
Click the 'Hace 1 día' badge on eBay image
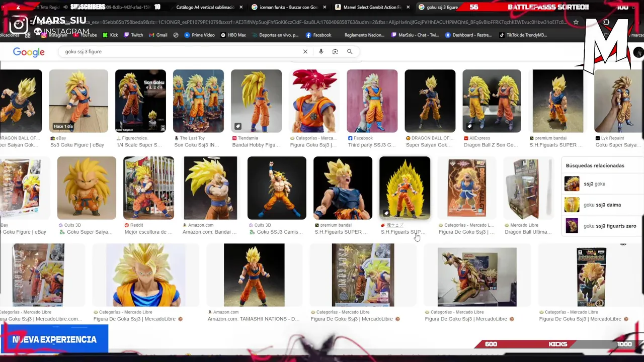click(63, 126)
